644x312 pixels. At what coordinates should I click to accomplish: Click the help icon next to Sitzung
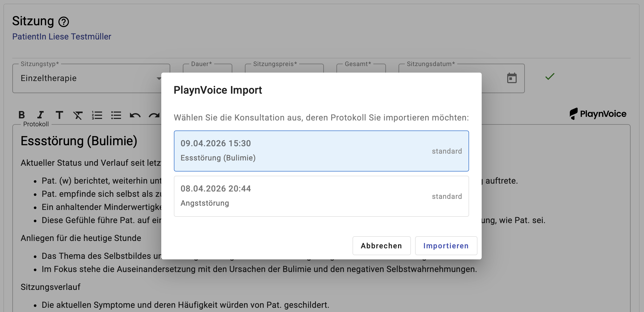tap(64, 22)
